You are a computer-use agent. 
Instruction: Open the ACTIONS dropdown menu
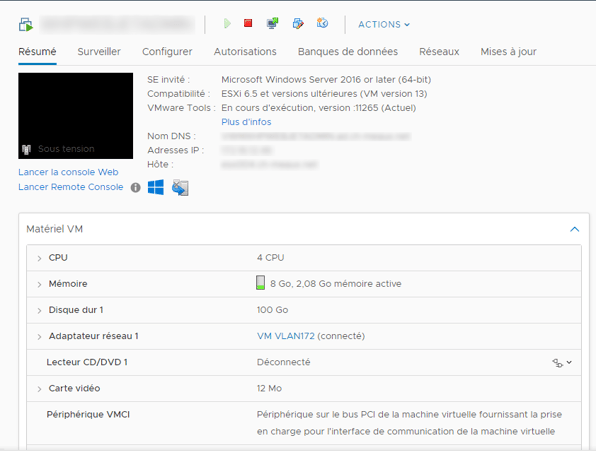[x=384, y=24]
